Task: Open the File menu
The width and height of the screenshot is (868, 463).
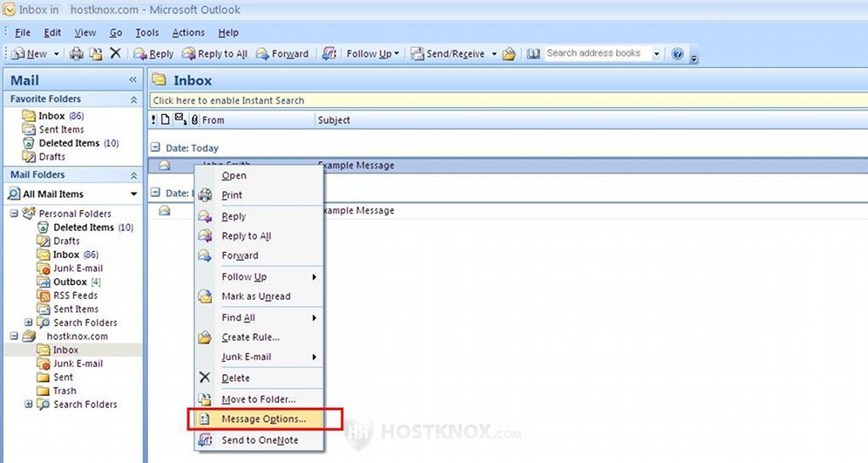Action: (22, 32)
